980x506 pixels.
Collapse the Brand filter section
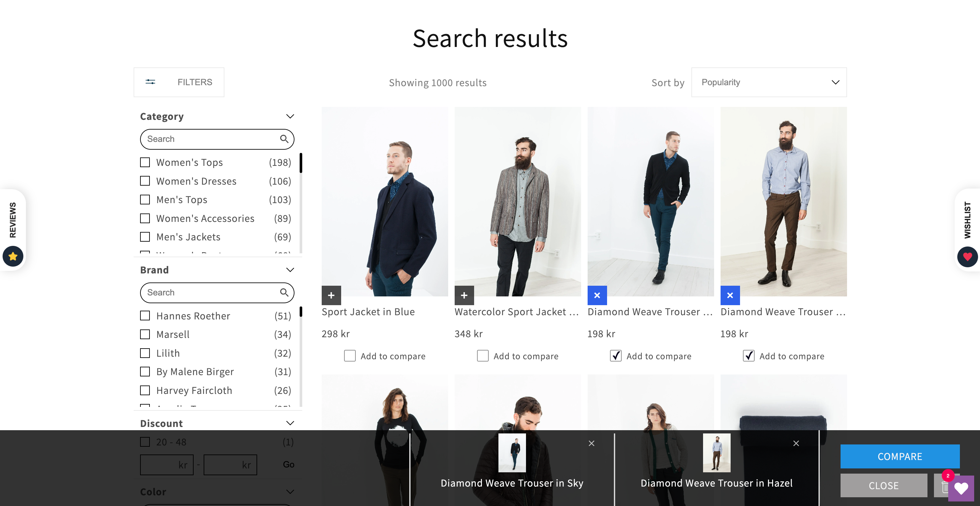click(290, 270)
